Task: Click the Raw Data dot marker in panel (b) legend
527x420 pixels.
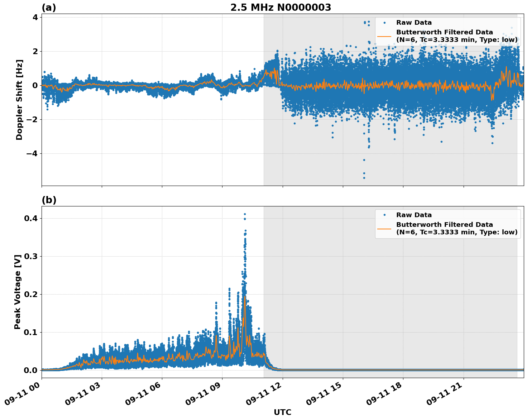Action: click(384, 215)
